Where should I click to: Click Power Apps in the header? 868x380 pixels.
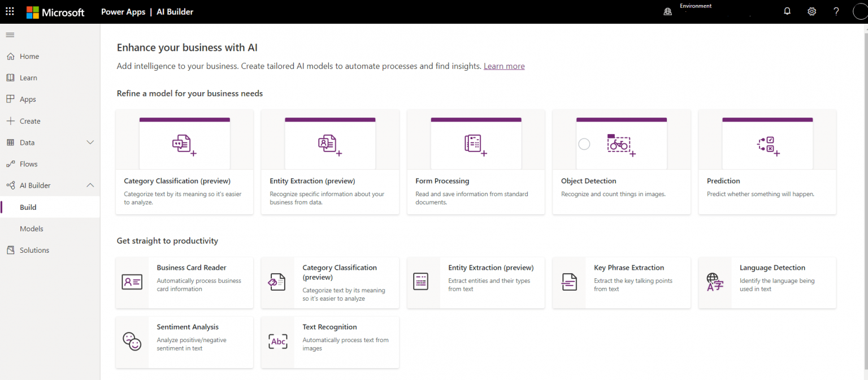coord(123,11)
